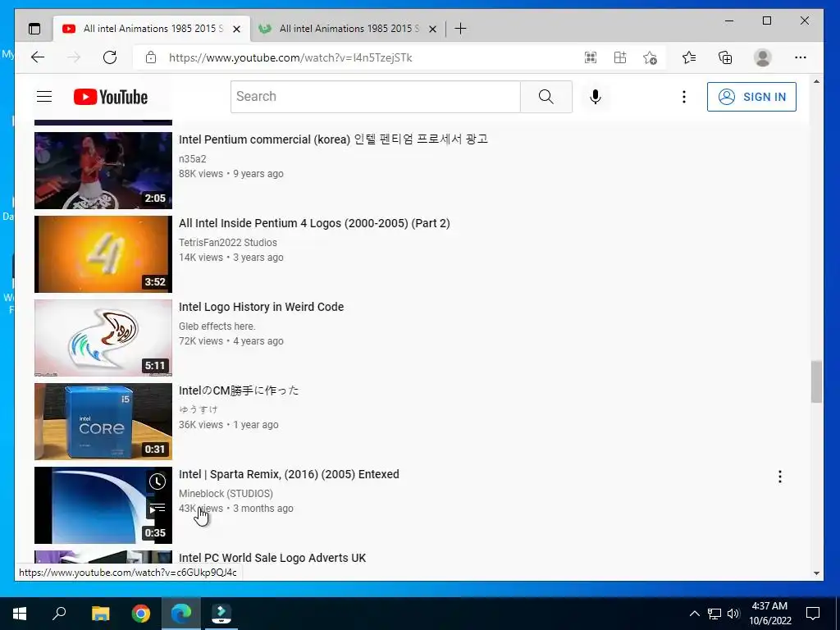
Task: Open the Windows Start menu
Action: coord(20,614)
